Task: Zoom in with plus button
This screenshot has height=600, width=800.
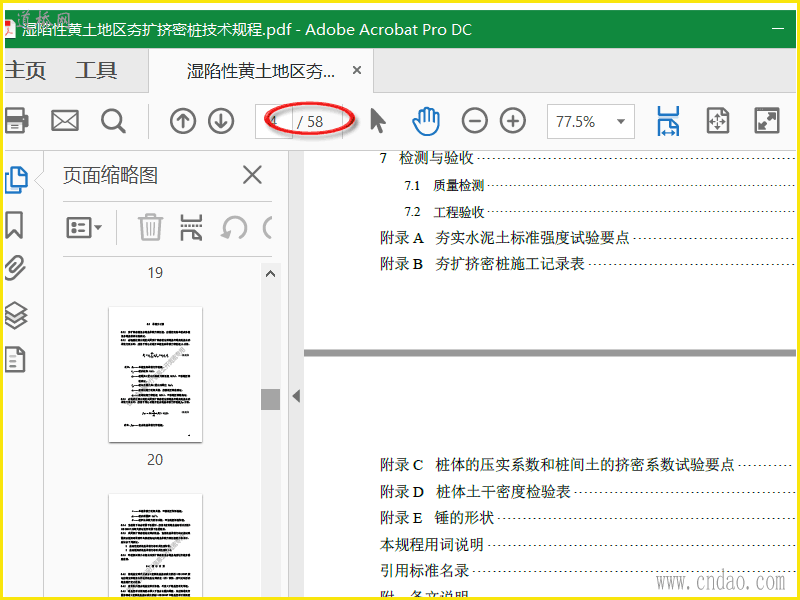Action: coord(513,121)
